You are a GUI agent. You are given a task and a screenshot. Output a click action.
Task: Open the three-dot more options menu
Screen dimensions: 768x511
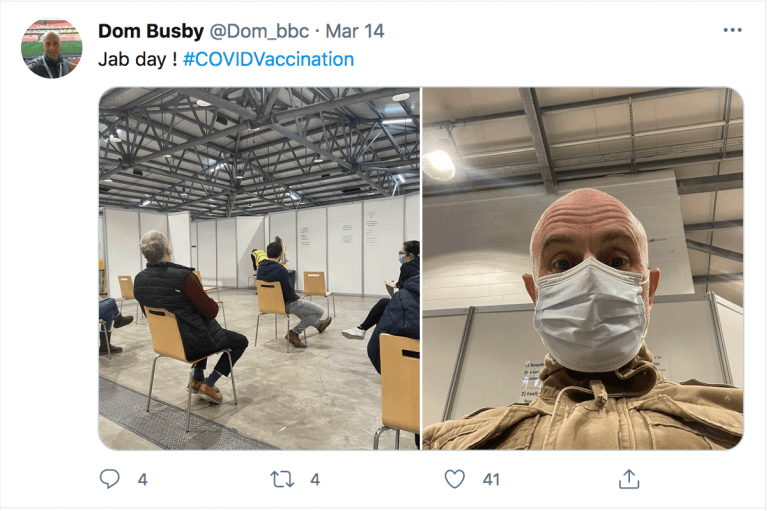pyautogui.click(x=732, y=30)
